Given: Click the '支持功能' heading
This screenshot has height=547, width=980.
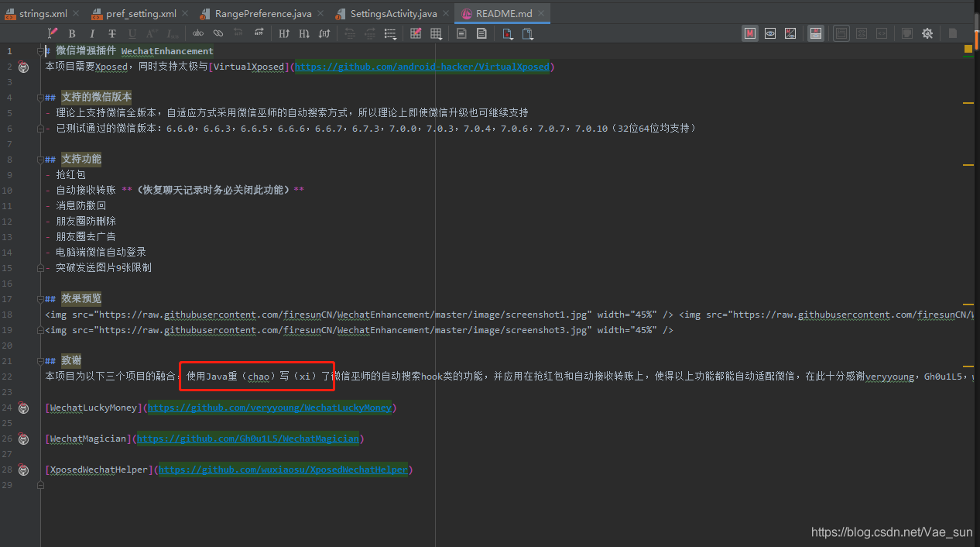Looking at the screenshot, I should [81, 159].
